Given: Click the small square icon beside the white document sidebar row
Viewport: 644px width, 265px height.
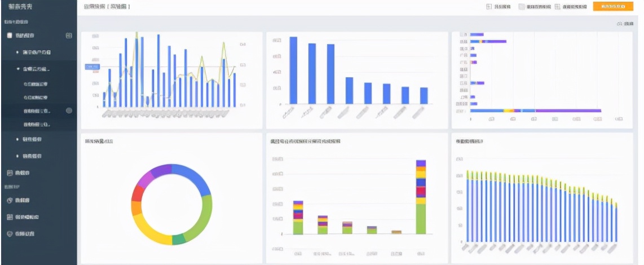Looking at the screenshot, I should tap(69, 36).
